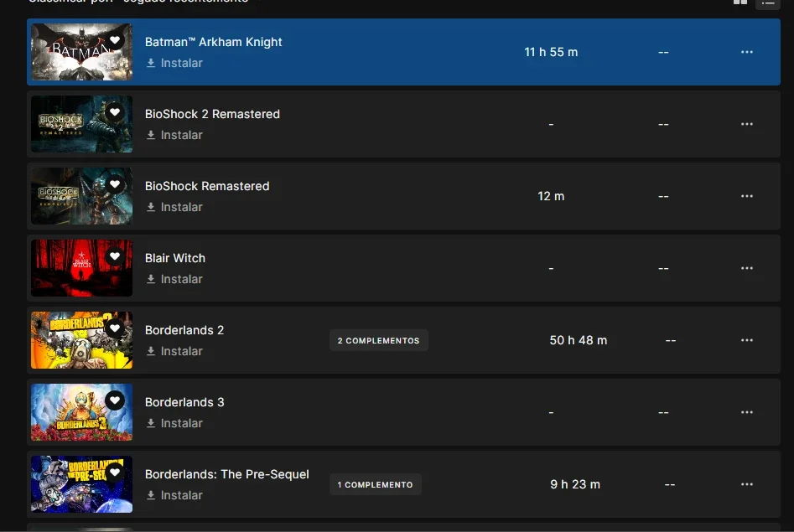Select the title 'BioShock Remastered'
The image size is (794, 532).
click(207, 186)
